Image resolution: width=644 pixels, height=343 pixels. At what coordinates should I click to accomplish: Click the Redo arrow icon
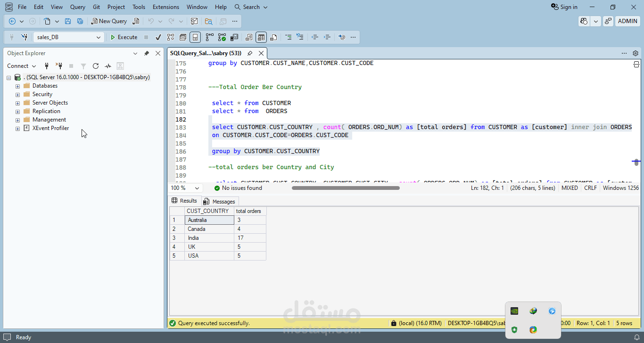point(172,21)
